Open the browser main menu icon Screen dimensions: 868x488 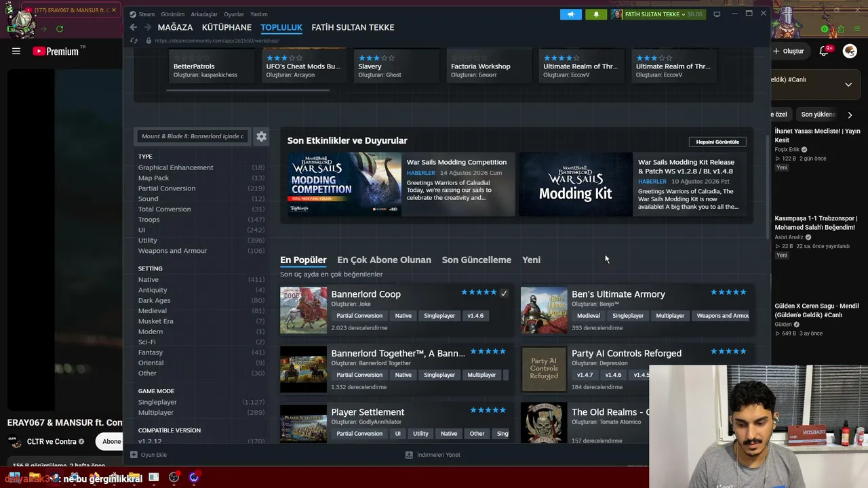click(x=856, y=29)
